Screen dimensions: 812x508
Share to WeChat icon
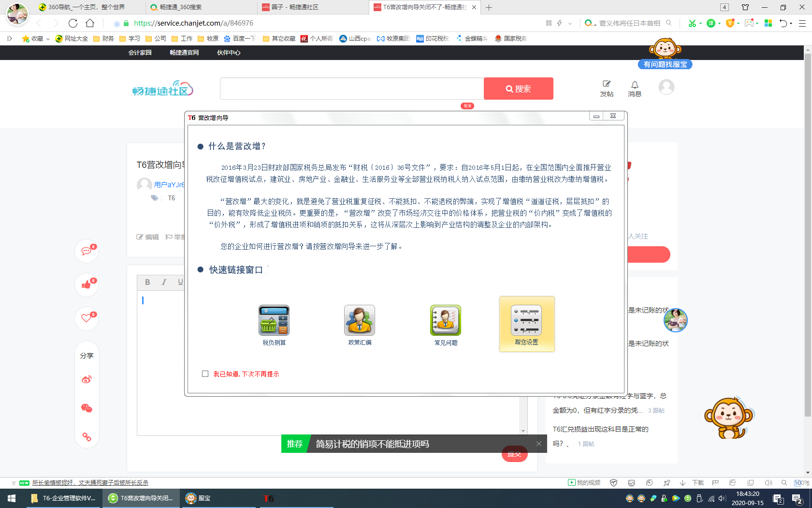pyautogui.click(x=87, y=408)
